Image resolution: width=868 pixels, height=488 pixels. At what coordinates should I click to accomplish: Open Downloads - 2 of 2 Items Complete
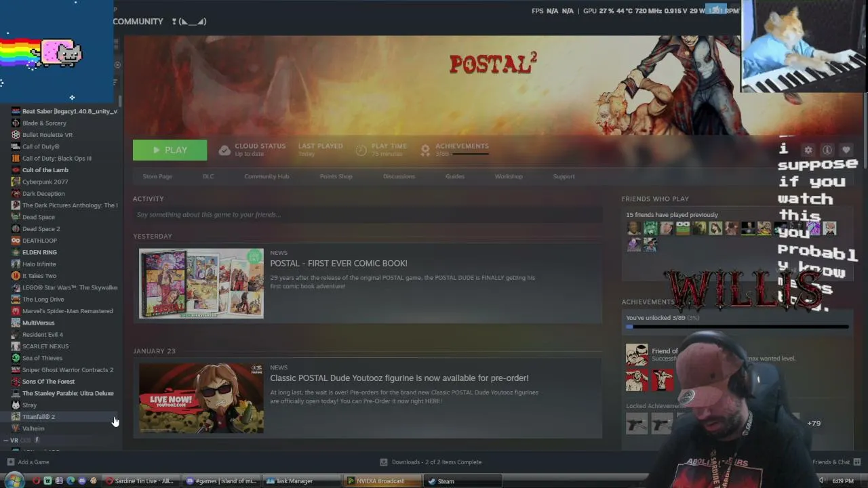click(x=437, y=462)
